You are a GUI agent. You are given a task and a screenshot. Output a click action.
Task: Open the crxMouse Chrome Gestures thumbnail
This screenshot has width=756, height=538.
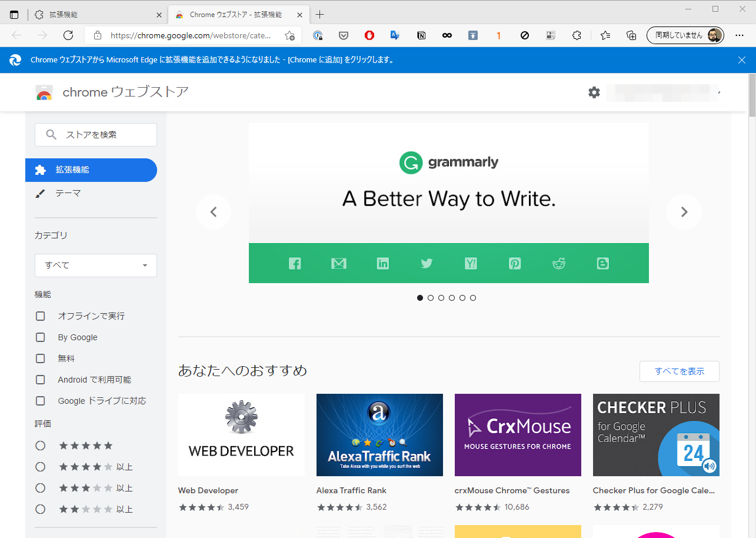[518, 435]
